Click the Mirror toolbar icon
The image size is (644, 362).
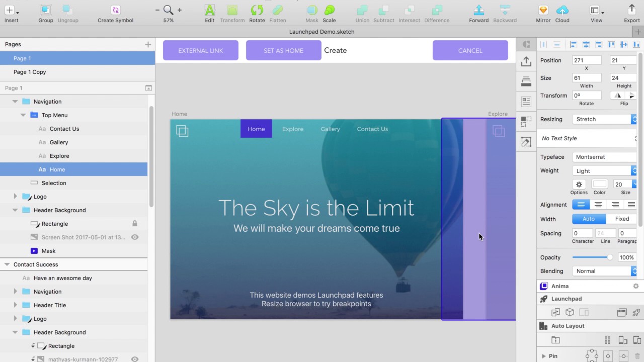tap(543, 11)
